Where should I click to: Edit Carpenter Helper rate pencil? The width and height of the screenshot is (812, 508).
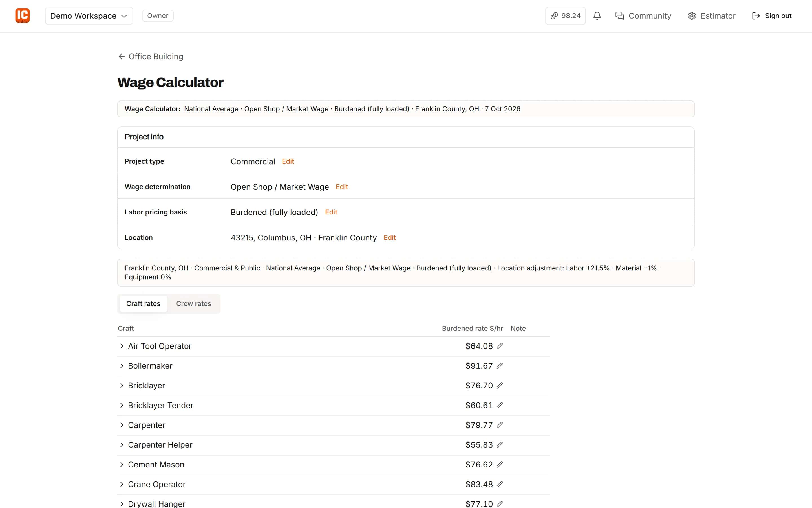500,445
